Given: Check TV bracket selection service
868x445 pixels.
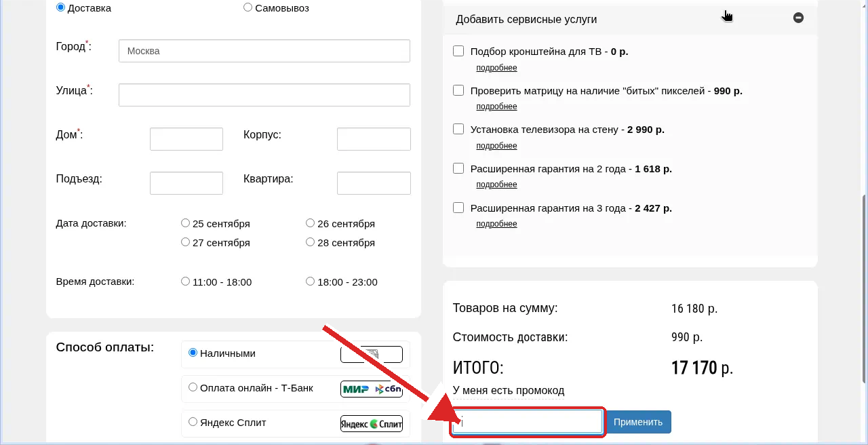Looking at the screenshot, I should tap(458, 51).
